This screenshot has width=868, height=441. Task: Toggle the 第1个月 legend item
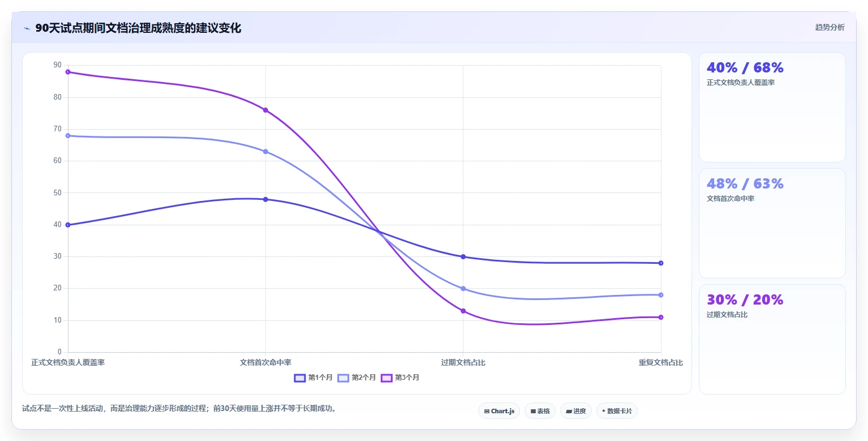click(x=313, y=378)
